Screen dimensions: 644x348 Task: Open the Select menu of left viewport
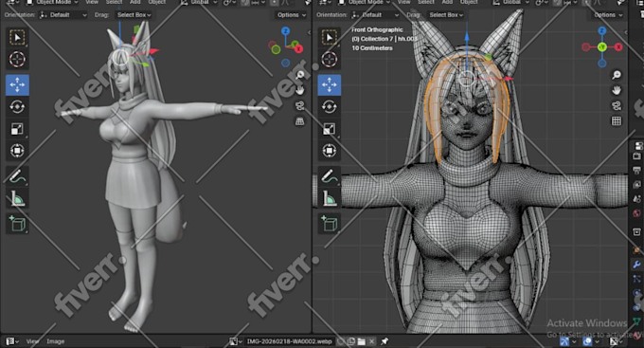114,3
